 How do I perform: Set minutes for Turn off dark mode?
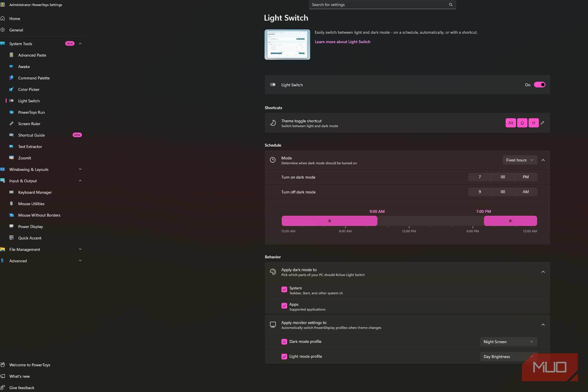click(x=503, y=192)
